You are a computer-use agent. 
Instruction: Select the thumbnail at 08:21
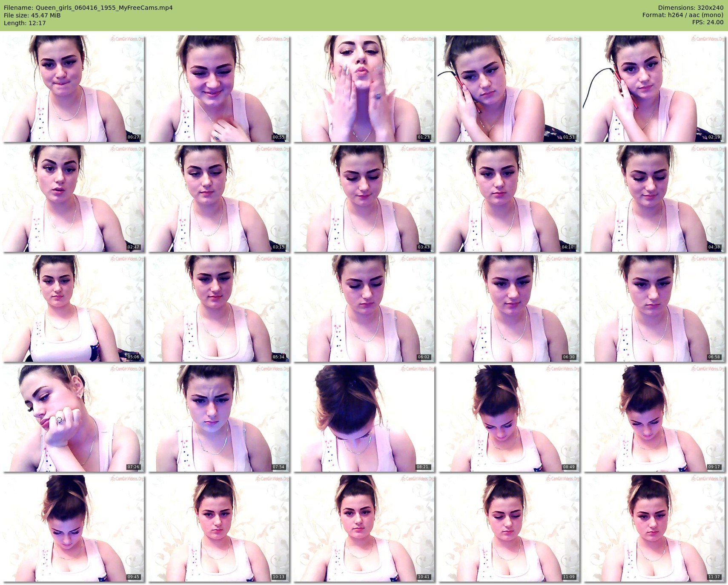[x=364, y=418]
